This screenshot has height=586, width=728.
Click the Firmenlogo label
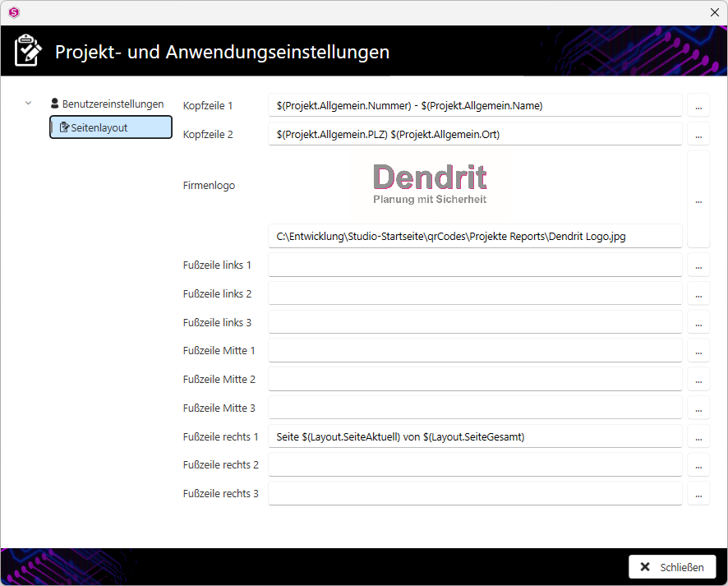click(x=209, y=185)
